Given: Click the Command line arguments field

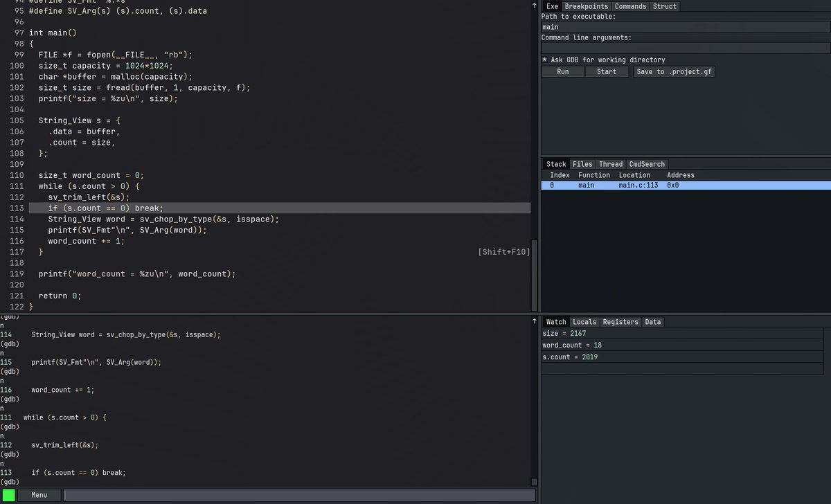Looking at the screenshot, I should click(686, 48).
